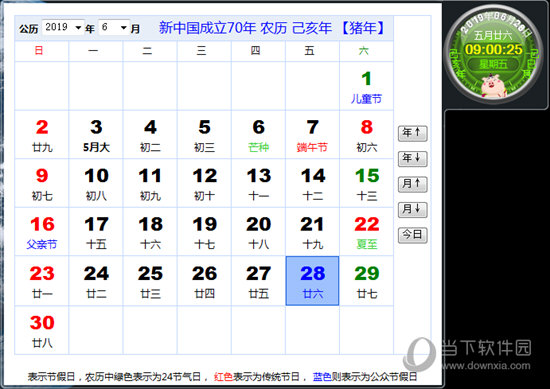The image size is (550, 389).
Task: Click the pig mascot on clock widget
Action: 493,86
